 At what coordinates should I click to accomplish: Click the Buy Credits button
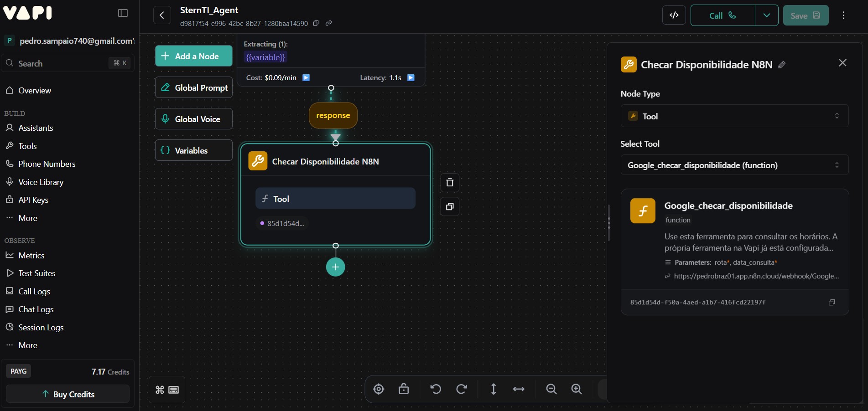point(68,394)
